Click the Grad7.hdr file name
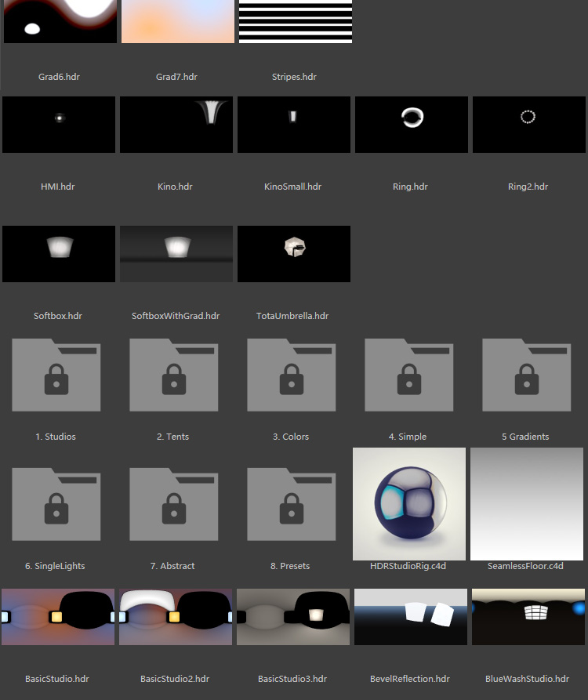Image resolution: width=588 pixels, height=700 pixels. [x=176, y=77]
